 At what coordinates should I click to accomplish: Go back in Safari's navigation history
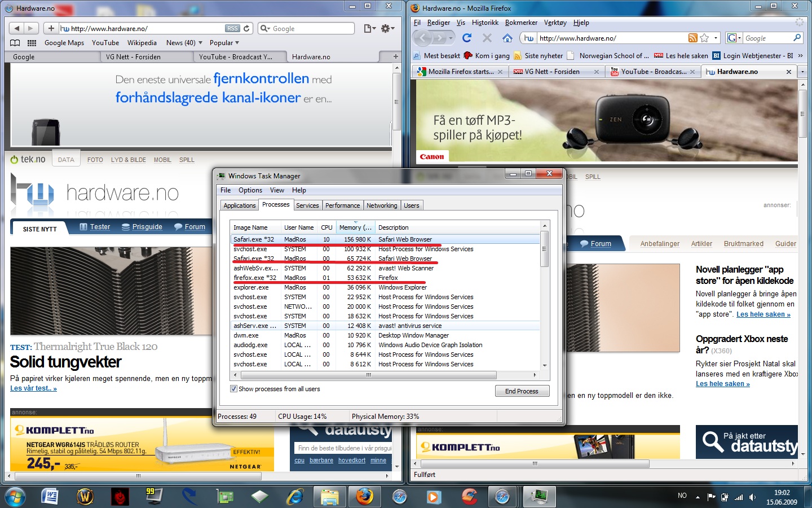[17, 28]
